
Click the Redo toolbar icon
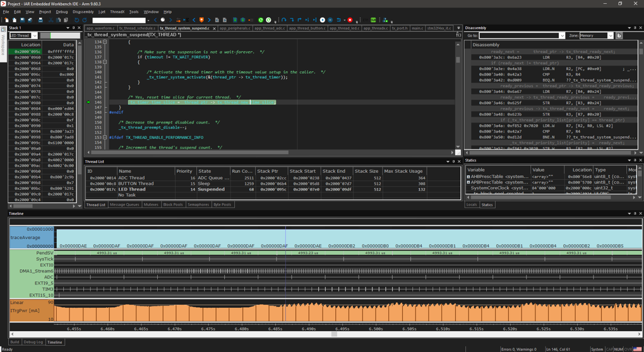pos(85,20)
